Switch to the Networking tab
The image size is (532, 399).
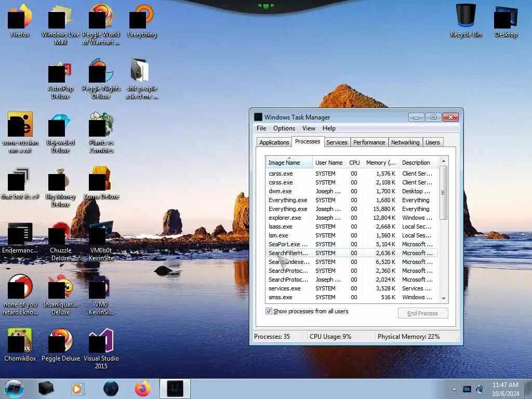coord(405,142)
